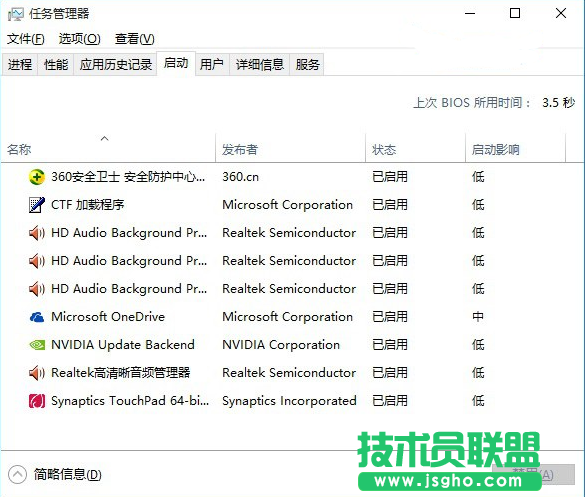Maximize the 任务管理器 window

[x=515, y=13]
